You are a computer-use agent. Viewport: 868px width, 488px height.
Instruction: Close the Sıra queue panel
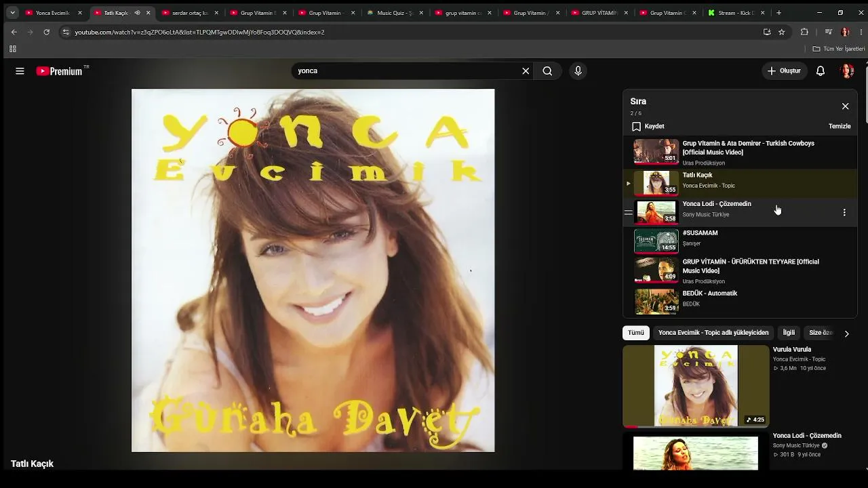(845, 106)
